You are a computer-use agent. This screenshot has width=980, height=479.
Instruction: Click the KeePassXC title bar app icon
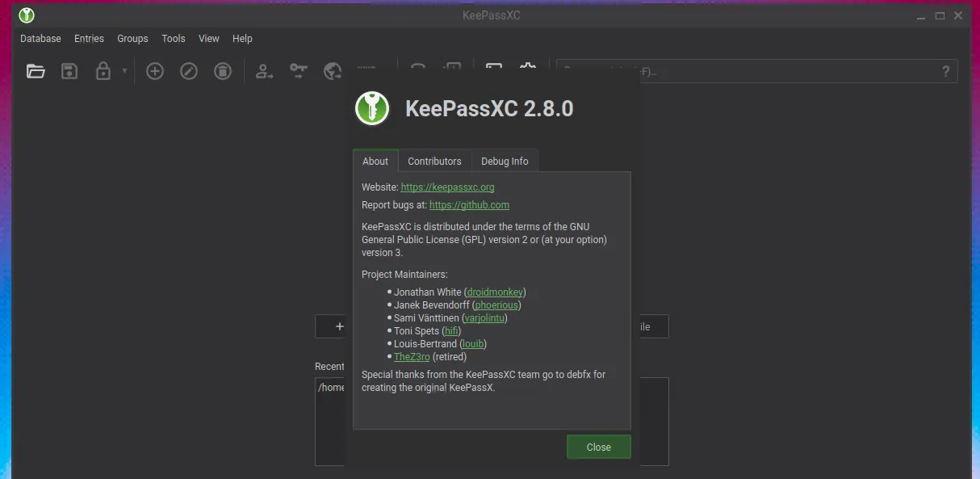pyautogui.click(x=27, y=15)
